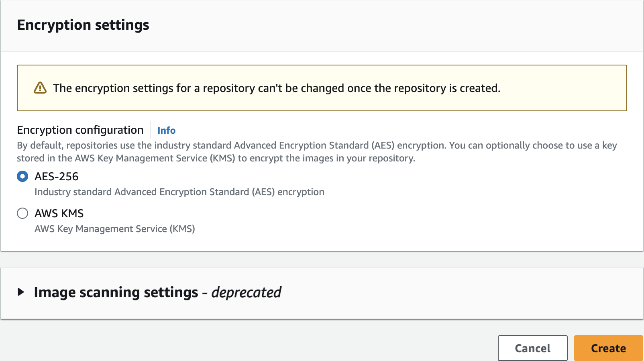Click the AWS KMS option label
The image size is (644, 361).
pos(59,213)
